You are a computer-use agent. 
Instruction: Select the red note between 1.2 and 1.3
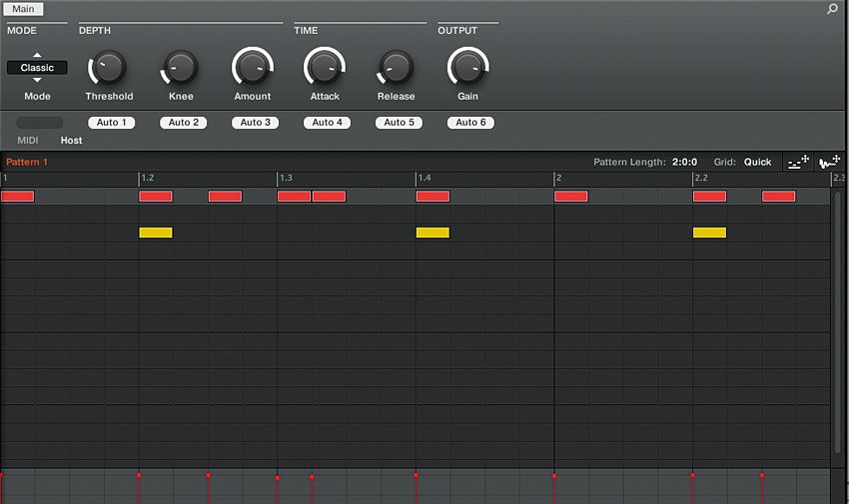pos(226,197)
